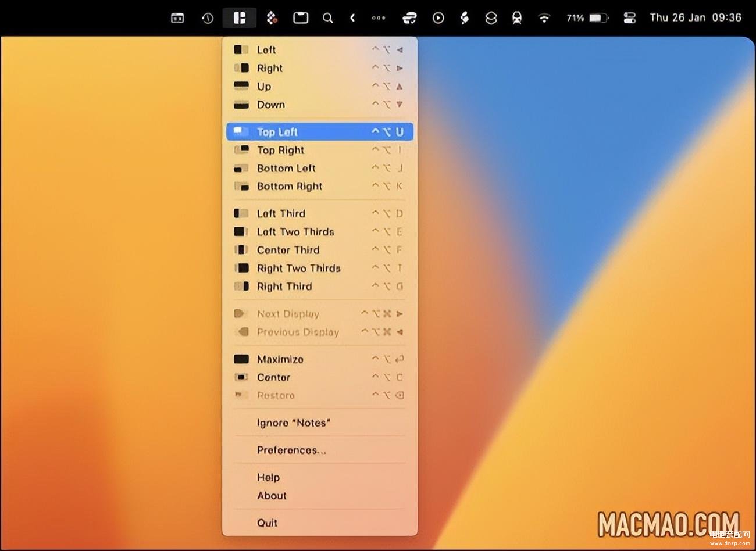This screenshot has width=756, height=551.
Task: Choose Up half in the menu
Action: pyautogui.click(x=319, y=86)
